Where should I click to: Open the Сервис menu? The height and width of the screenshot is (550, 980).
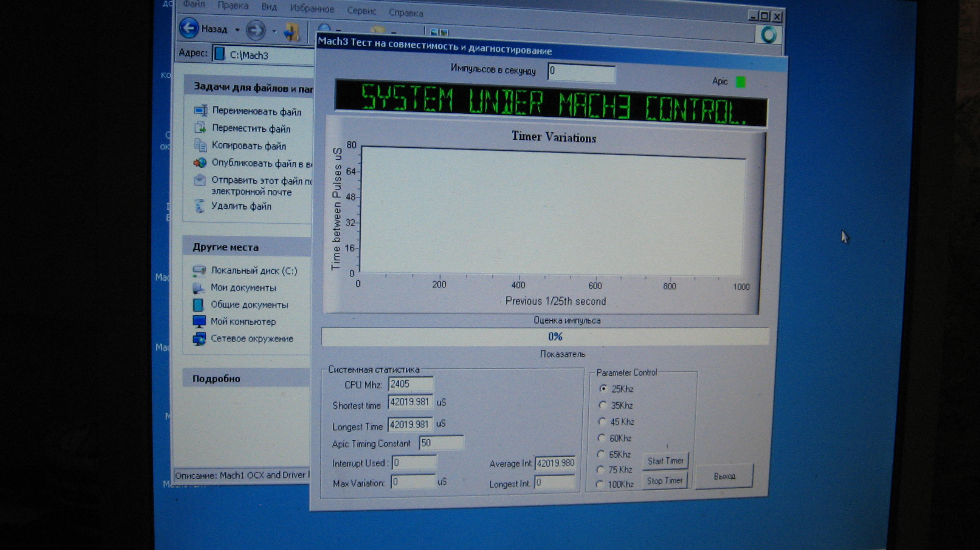(361, 11)
